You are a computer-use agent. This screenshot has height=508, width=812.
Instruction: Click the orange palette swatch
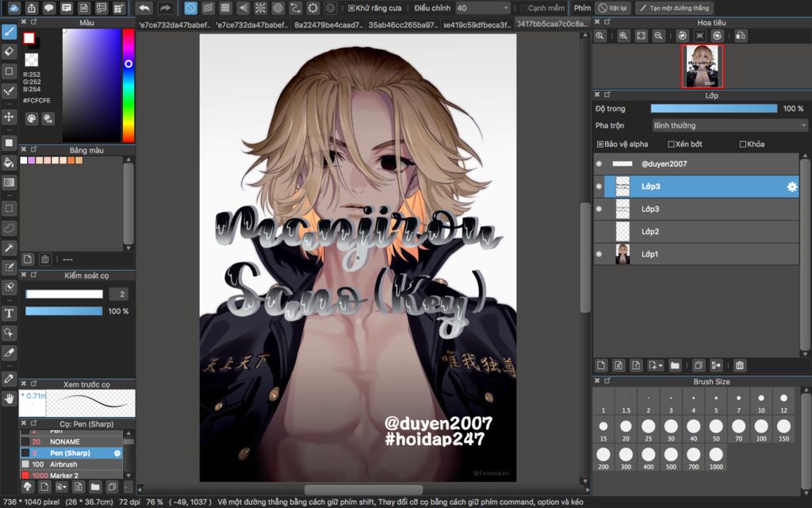(71, 160)
